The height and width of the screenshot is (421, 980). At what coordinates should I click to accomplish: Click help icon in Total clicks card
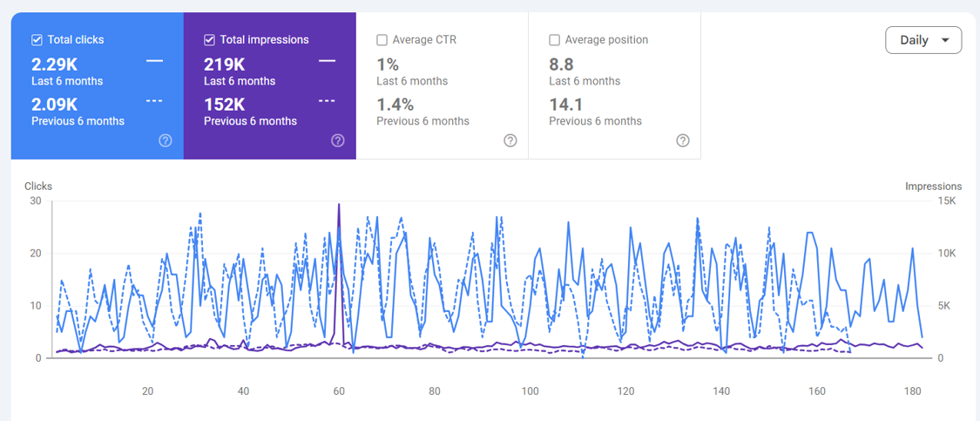166,140
